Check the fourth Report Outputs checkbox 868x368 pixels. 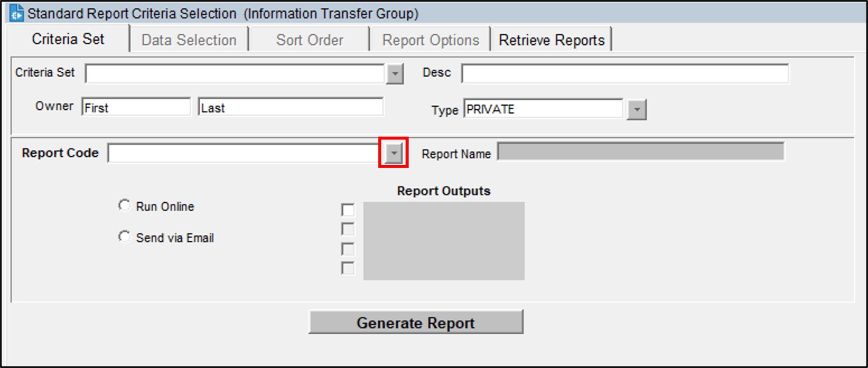tap(348, 268)
